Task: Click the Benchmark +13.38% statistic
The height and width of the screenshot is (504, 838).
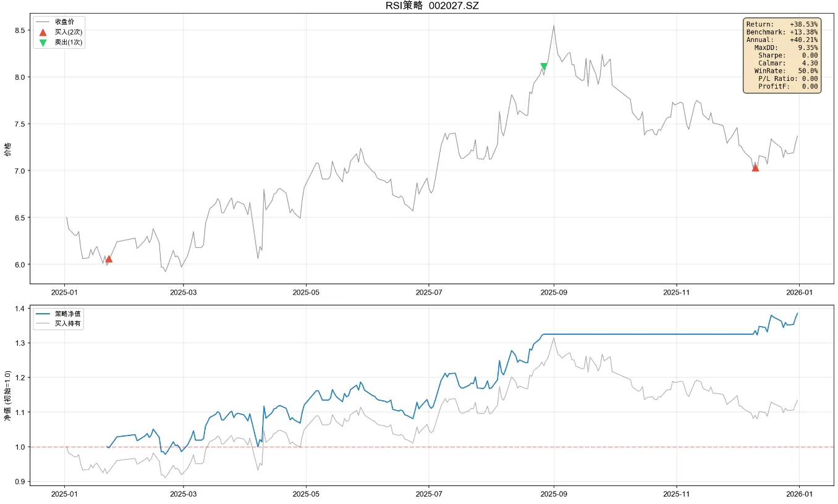Action: 782,32
